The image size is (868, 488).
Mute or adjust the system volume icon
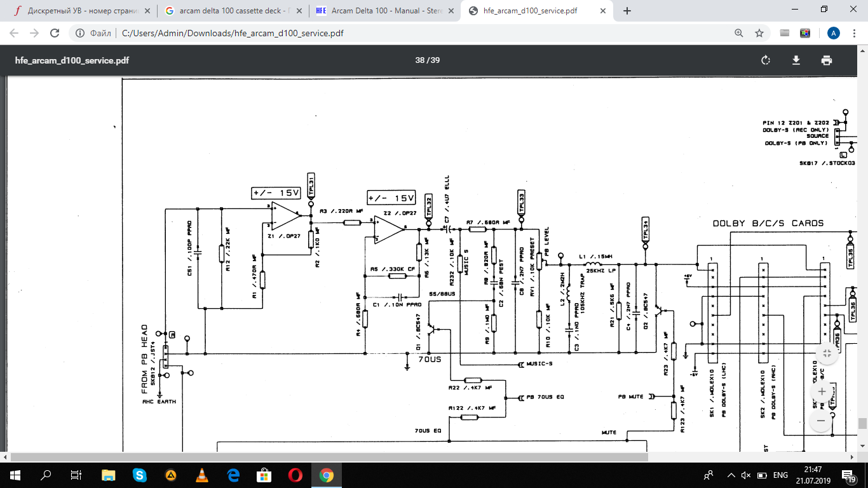coord(747,475)
